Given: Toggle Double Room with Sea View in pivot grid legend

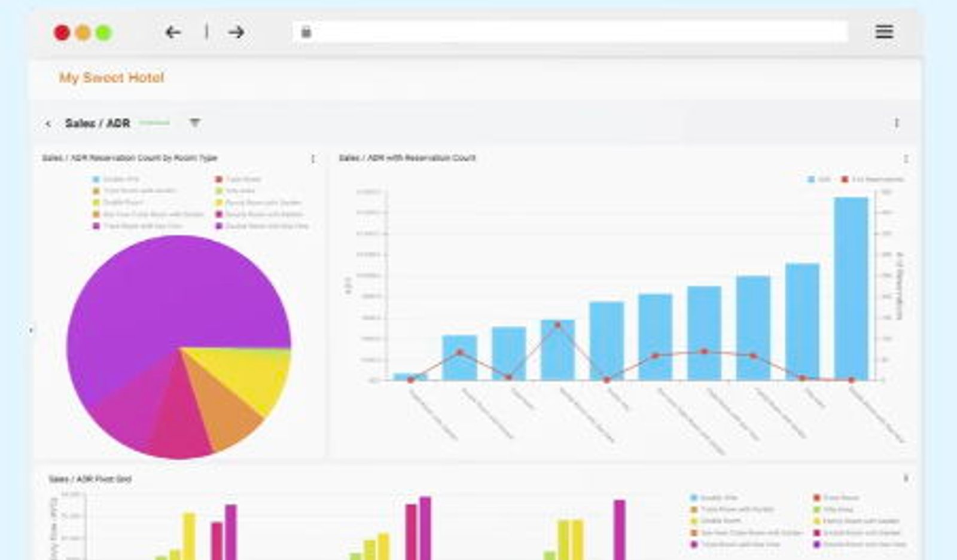Looking at the screenshot, I should pos(860,544).
